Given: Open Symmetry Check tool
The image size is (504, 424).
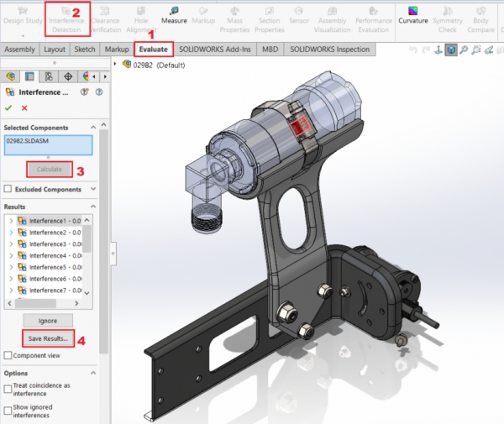Looking at the screenshot, I should click(x=448, y=20).
